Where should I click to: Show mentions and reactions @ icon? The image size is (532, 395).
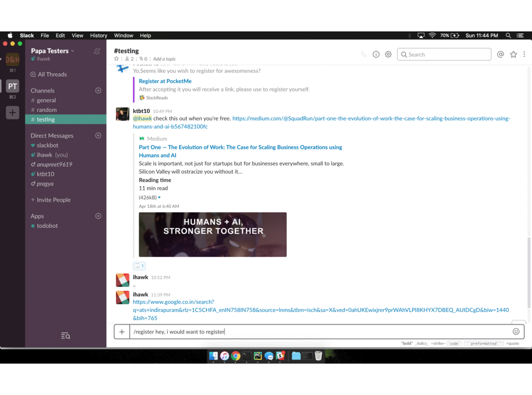tap(501, 54)
